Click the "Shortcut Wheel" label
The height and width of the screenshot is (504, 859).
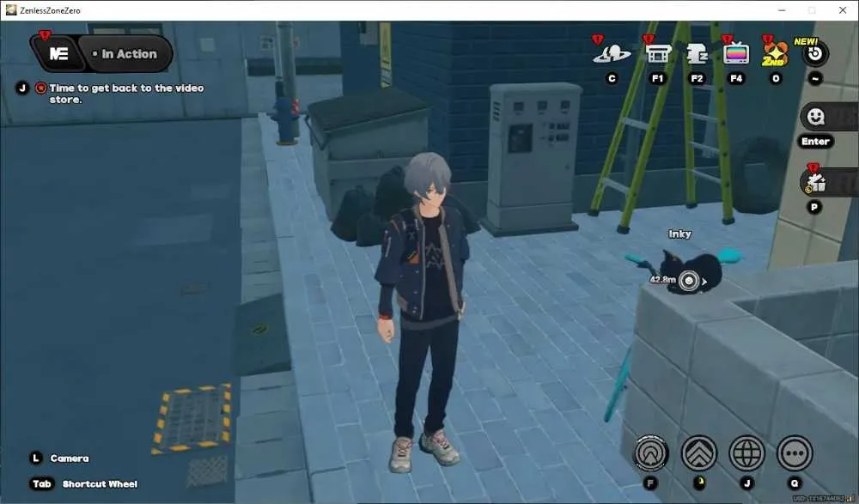(x=100, y=484)
